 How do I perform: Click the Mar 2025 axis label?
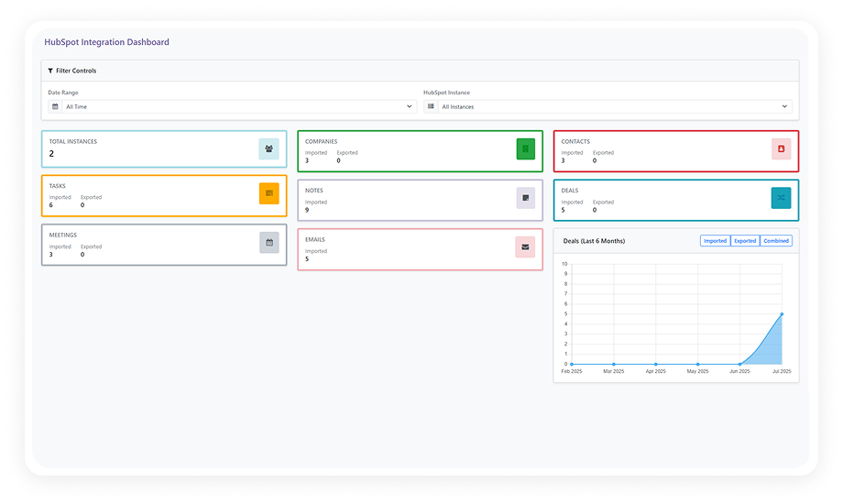coord(613,372)
